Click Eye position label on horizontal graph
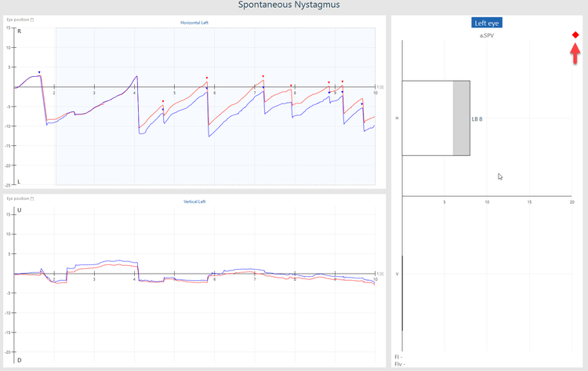Viewport: 588px width, 371px height. (20, 20)
